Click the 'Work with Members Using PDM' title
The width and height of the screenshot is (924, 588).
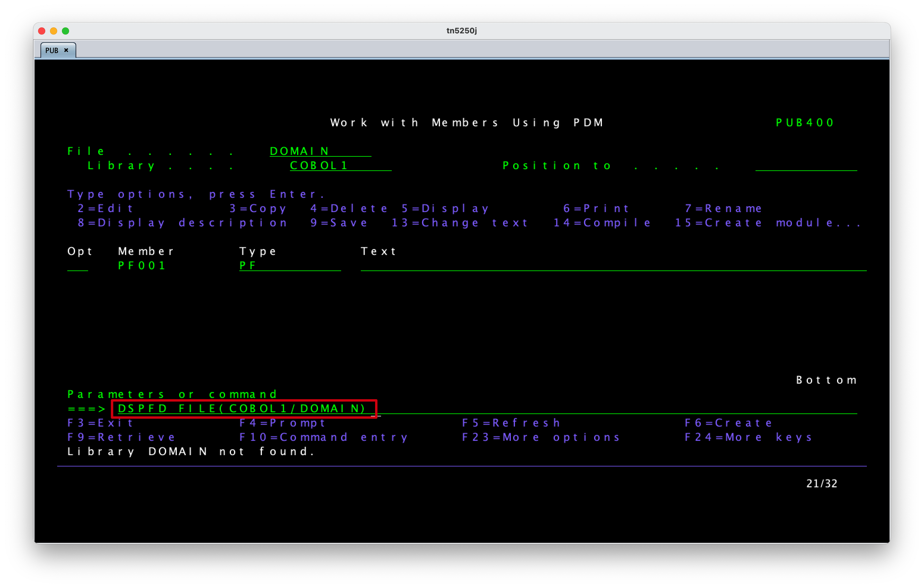[x=466, y=122]
